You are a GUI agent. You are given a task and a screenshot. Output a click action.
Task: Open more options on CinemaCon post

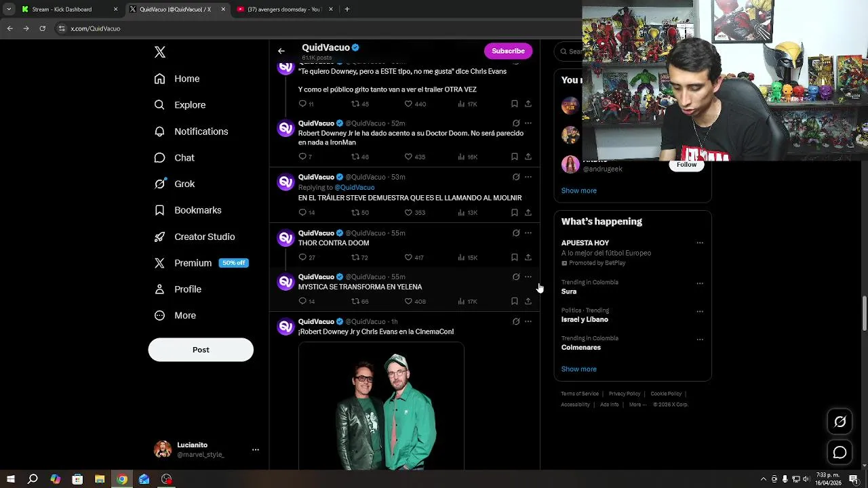528,321
